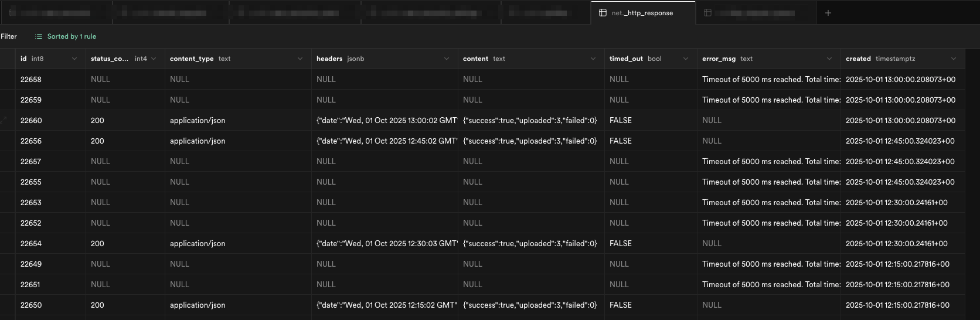Expand the error_msg column header chevron
The image size is (980, 320).
coord(829,59)
